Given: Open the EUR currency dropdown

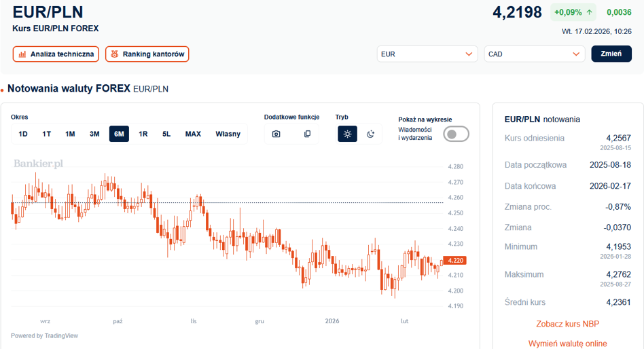Looking at the screenshot, I should (x=427, y=54).
